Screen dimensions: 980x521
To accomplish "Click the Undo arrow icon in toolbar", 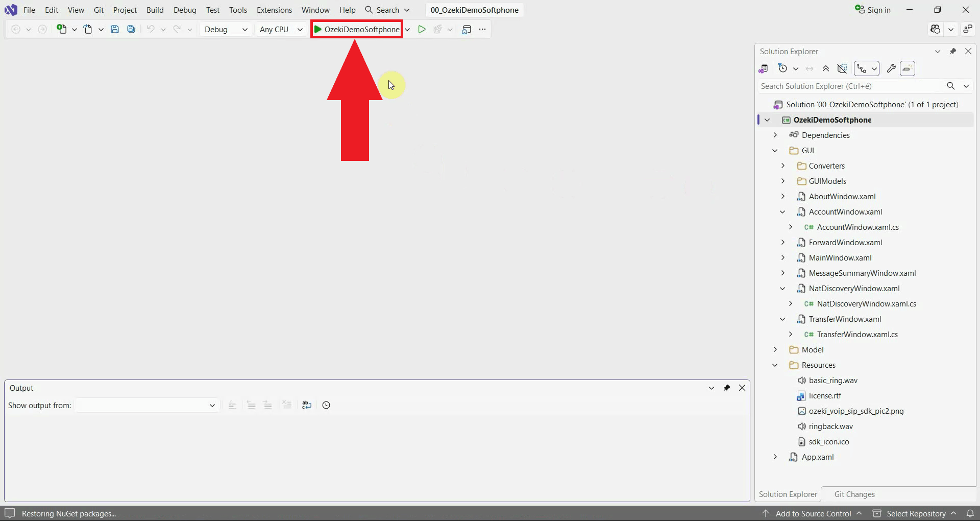I will (151, 29).
